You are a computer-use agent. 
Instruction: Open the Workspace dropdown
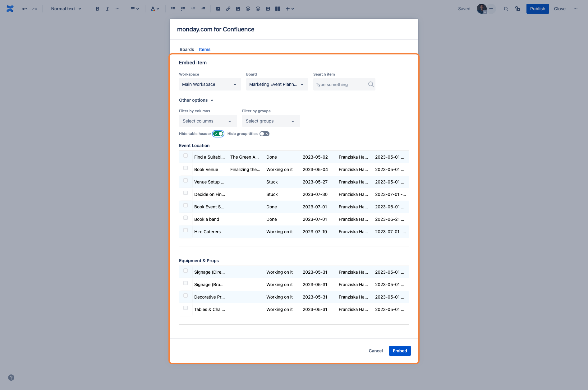[x=210, y=84]
